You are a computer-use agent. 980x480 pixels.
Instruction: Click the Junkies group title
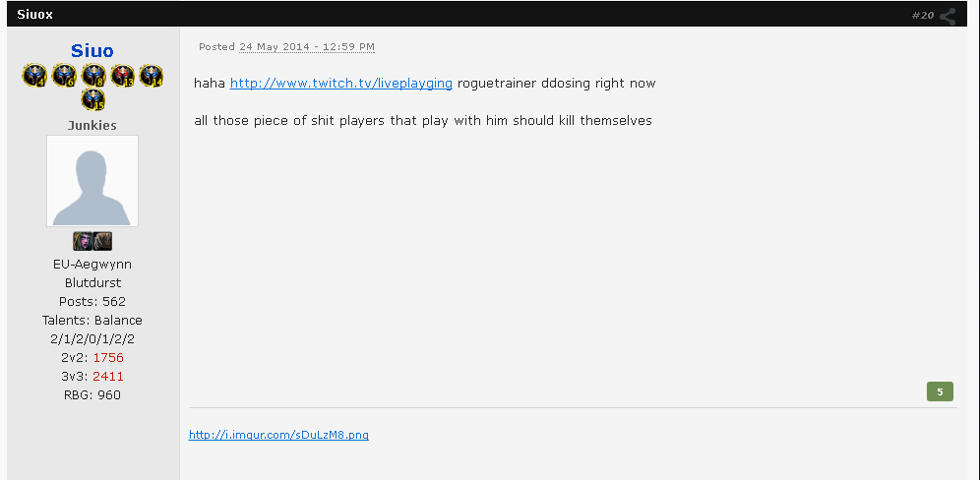(x=92, y=125)
